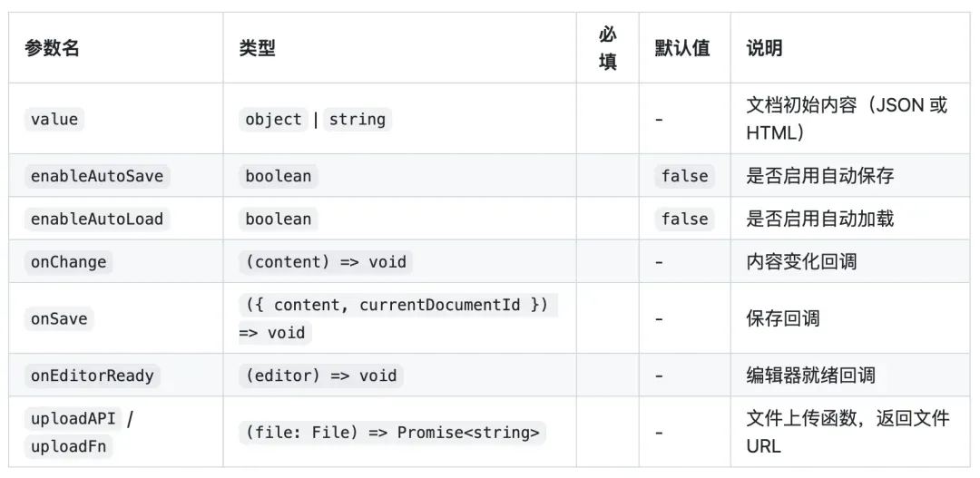Viewport: 980px width, 478px height.
Task: Click the 类型 column header
Action: pos(257,48)
